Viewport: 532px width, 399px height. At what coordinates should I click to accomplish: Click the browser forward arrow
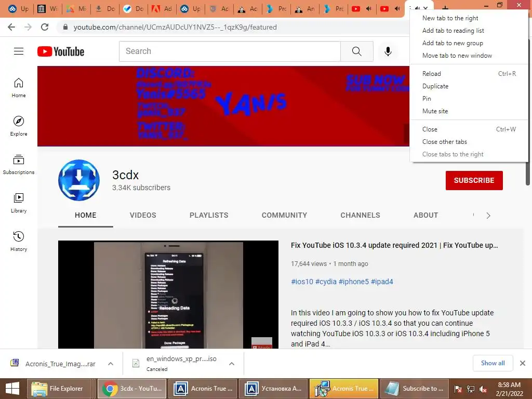tap(28, 27)
